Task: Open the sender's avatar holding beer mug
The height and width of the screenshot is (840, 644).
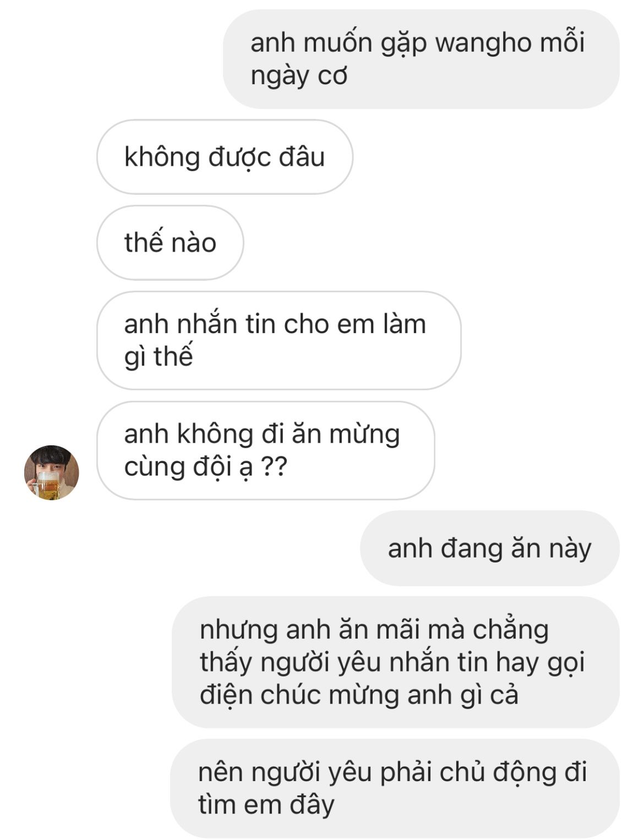Action: (51, 472)
